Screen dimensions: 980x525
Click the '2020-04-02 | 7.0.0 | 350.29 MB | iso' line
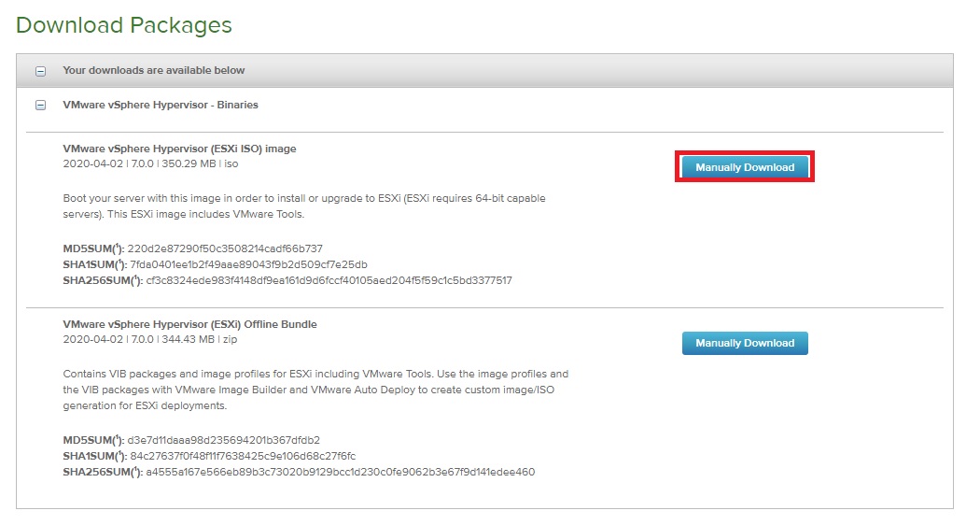coord(150,163)
